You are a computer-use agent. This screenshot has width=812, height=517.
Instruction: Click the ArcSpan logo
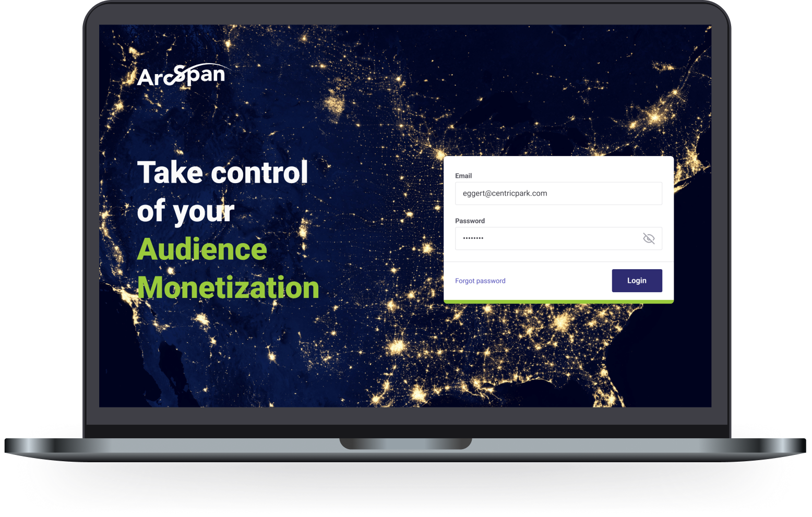181,76
